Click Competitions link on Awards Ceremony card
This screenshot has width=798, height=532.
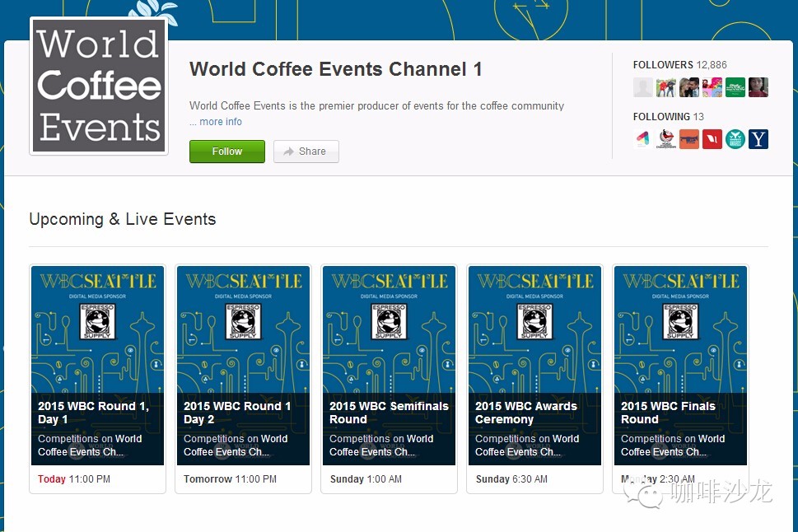[506, 439]
